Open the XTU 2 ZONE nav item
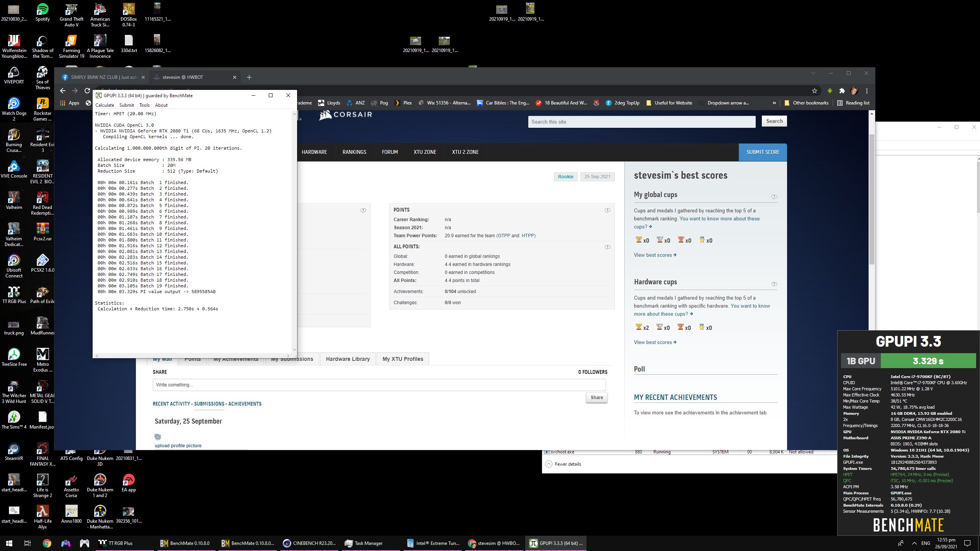The width and height of the screenshot is (980, 551). 465,152
